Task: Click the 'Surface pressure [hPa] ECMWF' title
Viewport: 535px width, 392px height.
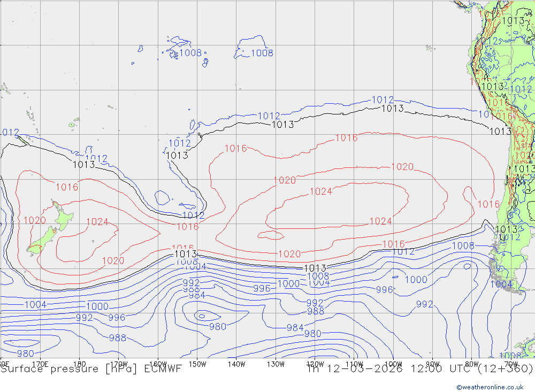Action: (x=91, y=369)
